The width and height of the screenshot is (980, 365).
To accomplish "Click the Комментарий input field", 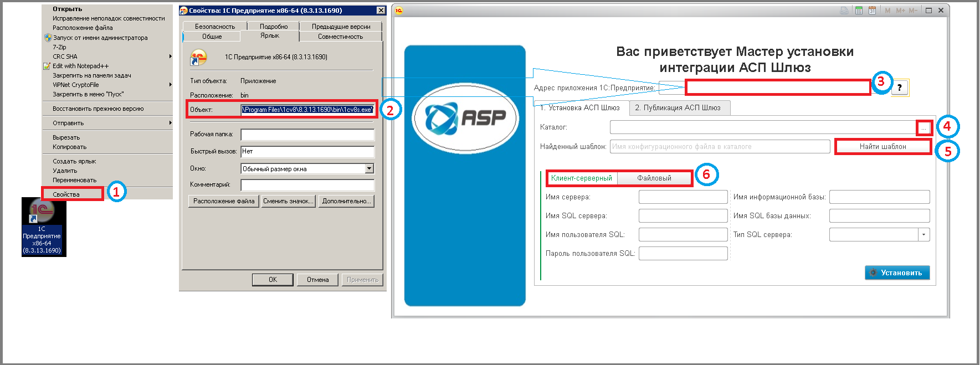I will point(307,185).
